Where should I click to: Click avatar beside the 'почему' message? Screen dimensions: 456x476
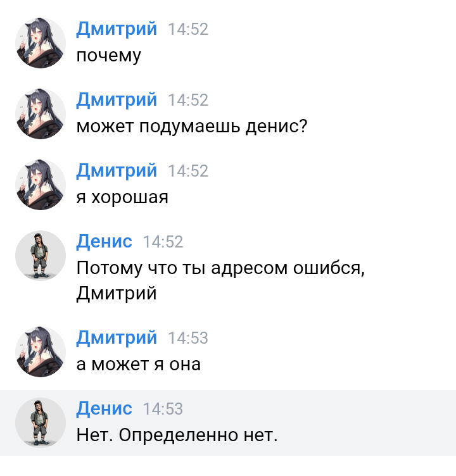coord(41,43)
